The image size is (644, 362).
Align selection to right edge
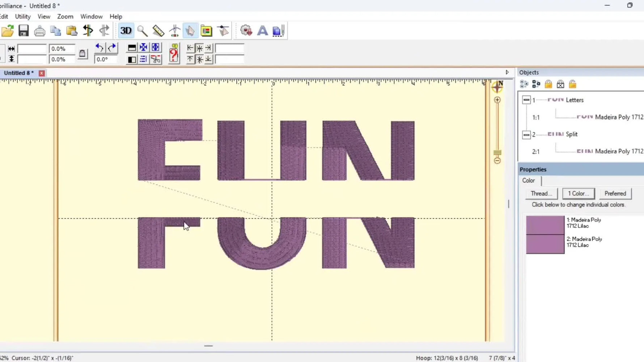(208, 48)
